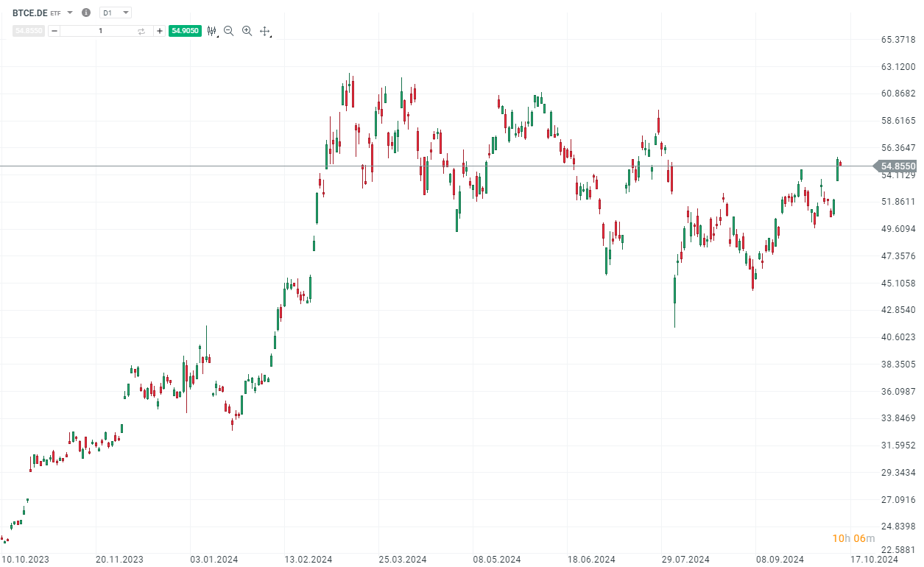Screen dimensions: 924x567
Task: Increase volume with the plus button
Action: 160,31
